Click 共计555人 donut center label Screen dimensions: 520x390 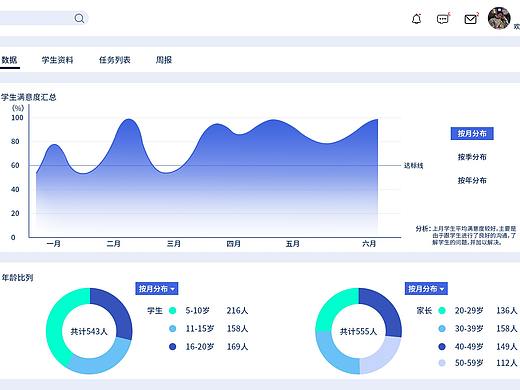(x=358, y=331)
